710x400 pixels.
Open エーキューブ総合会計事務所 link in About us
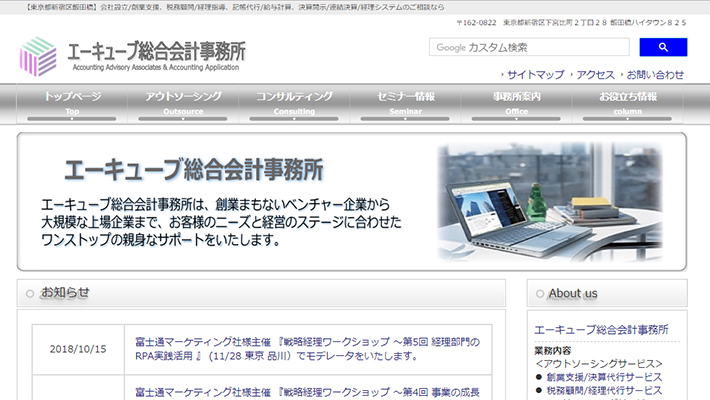coord(601,330)
